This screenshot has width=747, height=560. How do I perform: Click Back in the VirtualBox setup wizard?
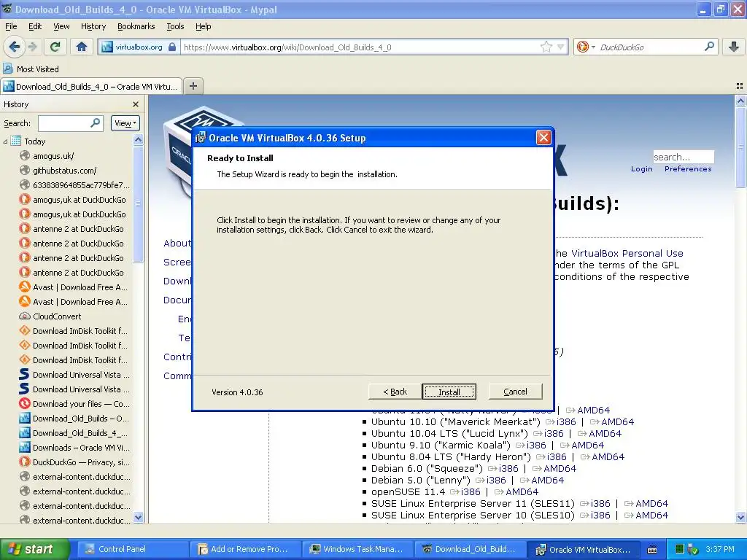point(395,392)
